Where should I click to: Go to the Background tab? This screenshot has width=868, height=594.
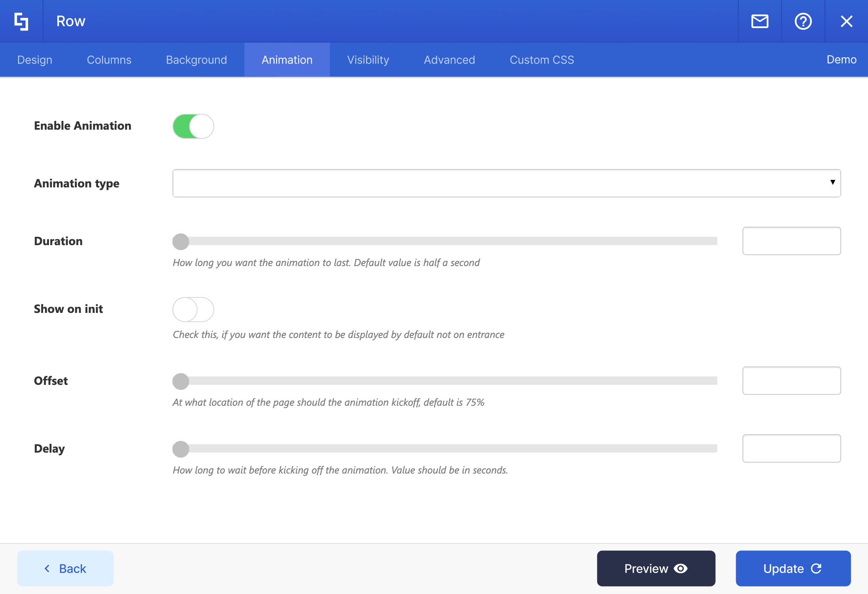pos(196,60)
